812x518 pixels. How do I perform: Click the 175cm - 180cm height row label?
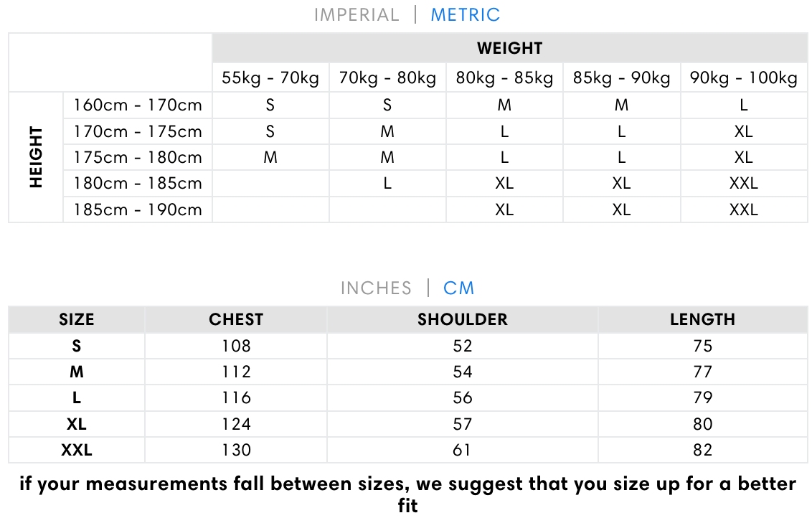click(x=138, y=157)
